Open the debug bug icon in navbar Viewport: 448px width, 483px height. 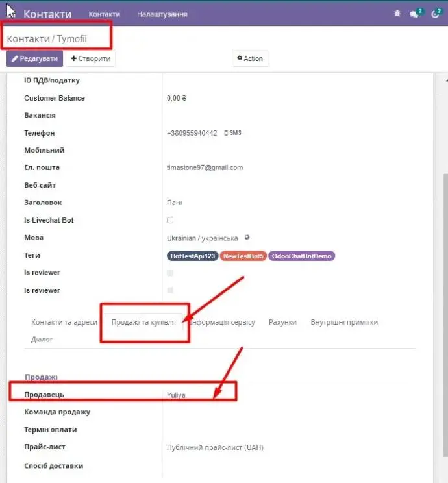[x=397, y=14]
